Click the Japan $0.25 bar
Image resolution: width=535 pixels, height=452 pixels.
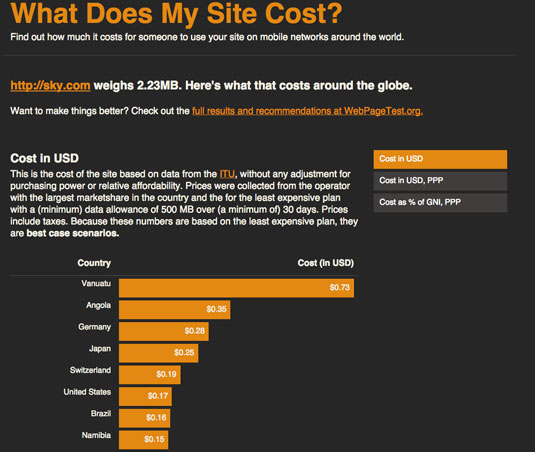click(x=158, y=353)
